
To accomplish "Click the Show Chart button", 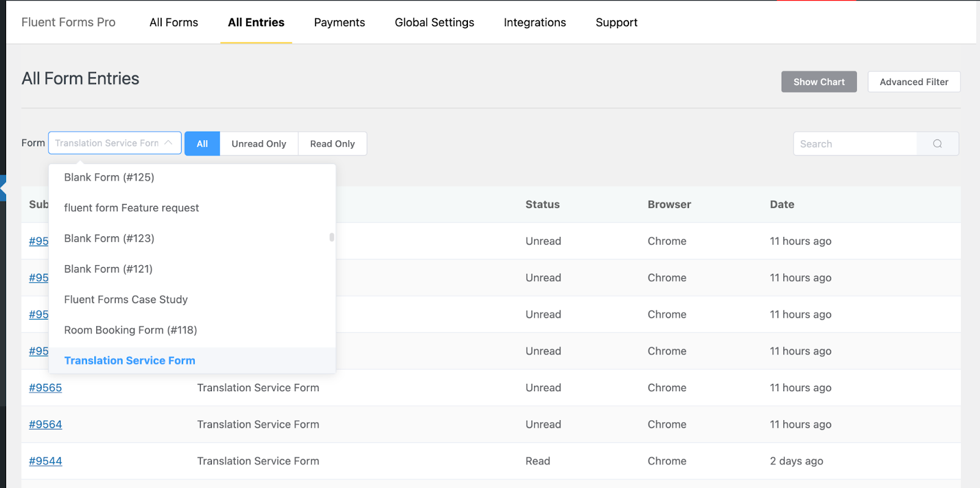I will pyautogui.click(x=819, y=82).
